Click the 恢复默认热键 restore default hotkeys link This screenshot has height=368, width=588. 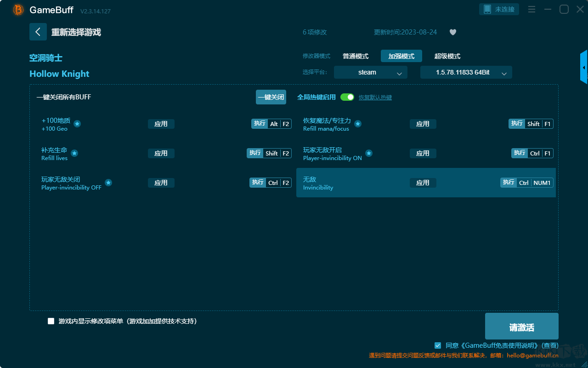375,98
